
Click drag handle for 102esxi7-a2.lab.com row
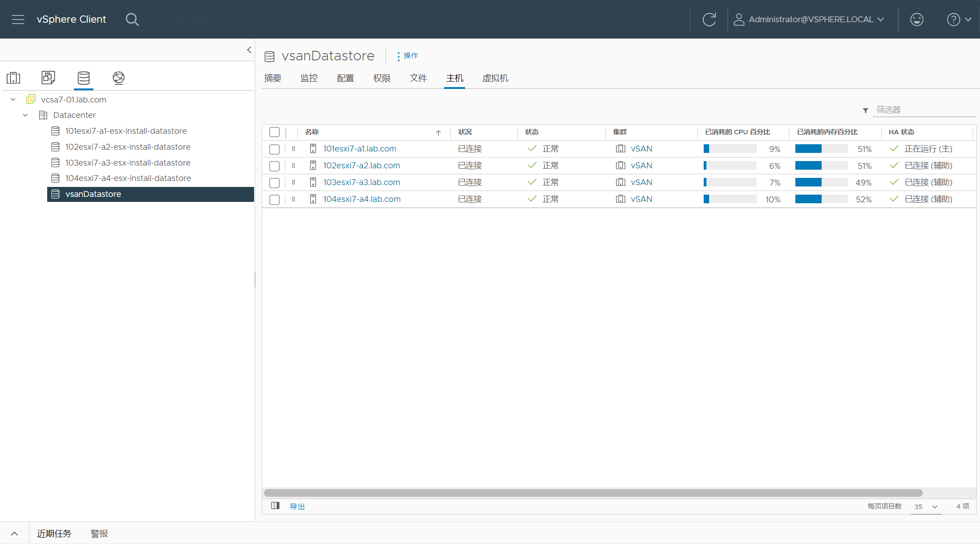point(294,166)
